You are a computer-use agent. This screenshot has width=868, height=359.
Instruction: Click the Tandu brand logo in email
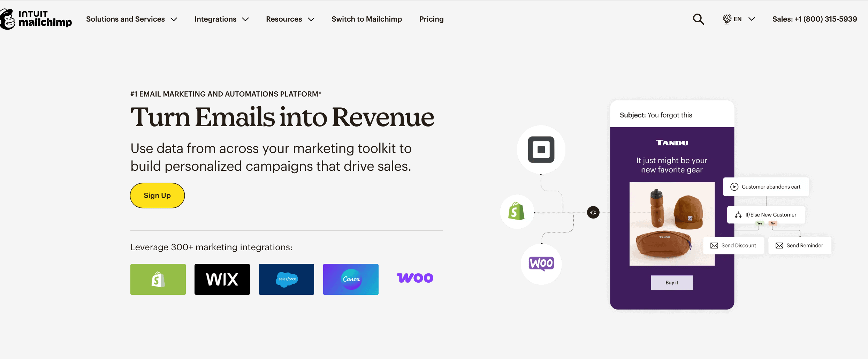click(x=672, y=143)
